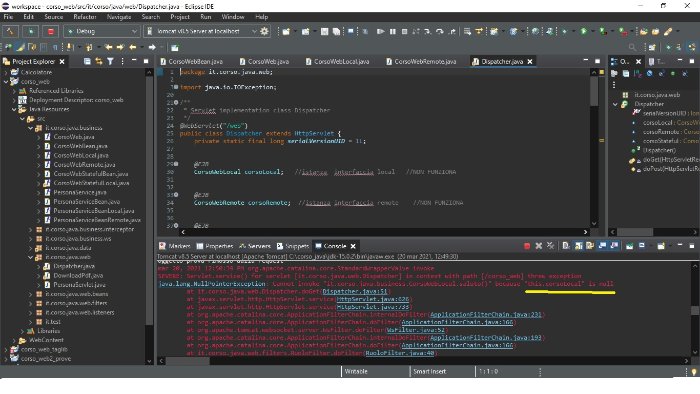Click the Terminate square icon in main toolbar
This screenshot has height=394, width=700.
point(404,31)
